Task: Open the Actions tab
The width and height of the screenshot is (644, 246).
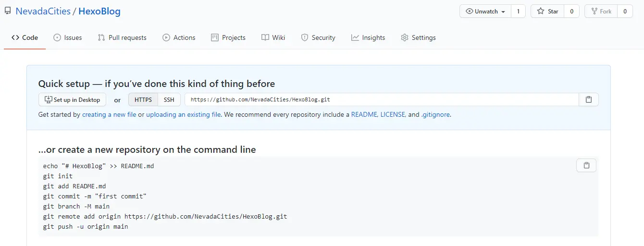Action: pyautogui.click(x=179, y=37)
